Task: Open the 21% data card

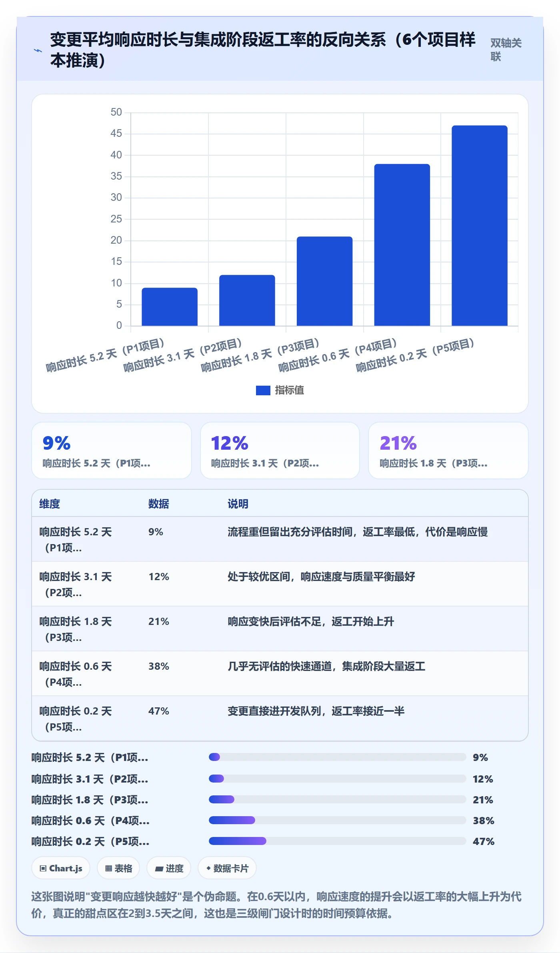Action: (448, 450)
